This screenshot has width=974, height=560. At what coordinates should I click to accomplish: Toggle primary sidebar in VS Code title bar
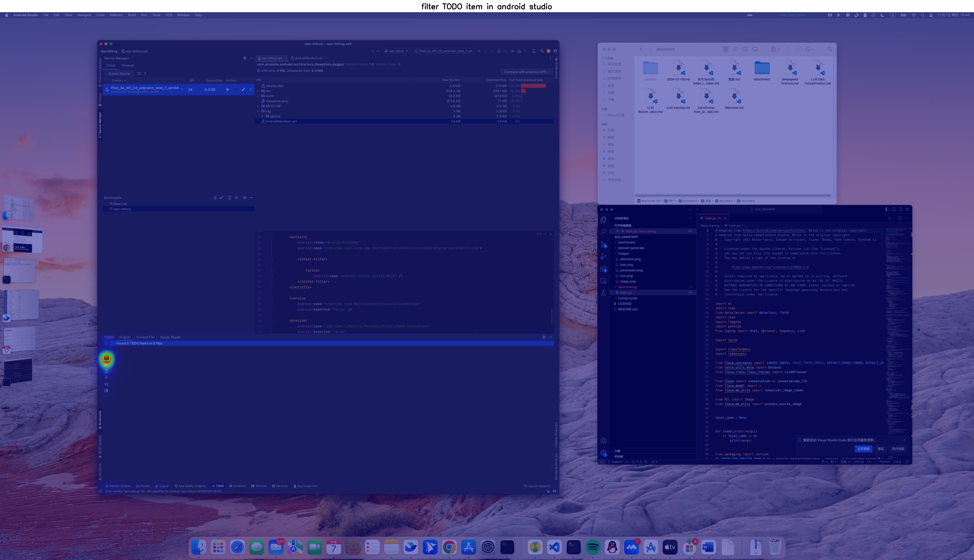tap(887, 209)
